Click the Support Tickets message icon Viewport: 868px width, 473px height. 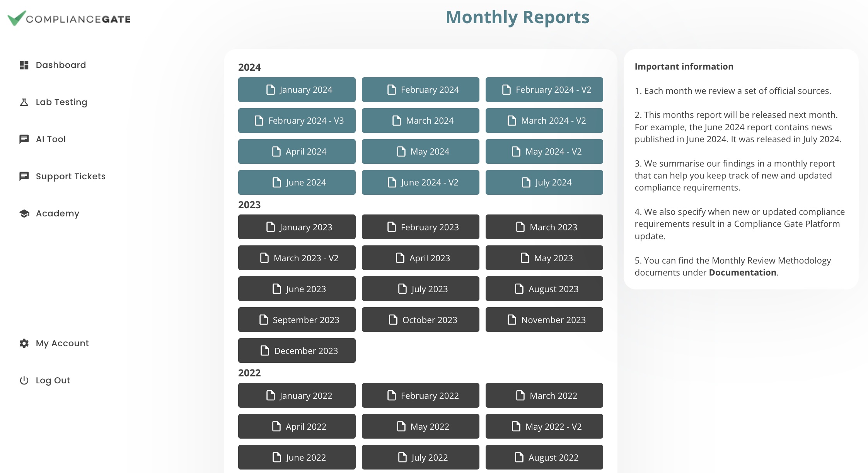click(x=24, y=176)
